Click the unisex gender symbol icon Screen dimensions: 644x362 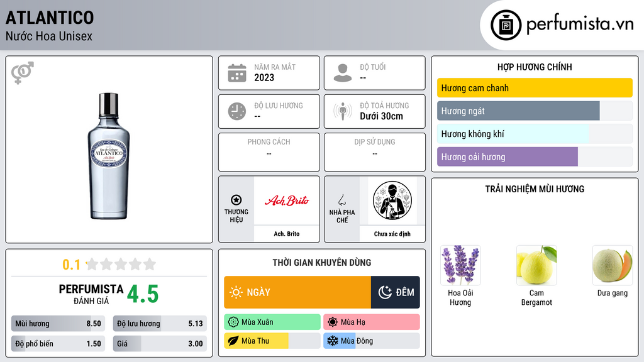coord(23,73)
